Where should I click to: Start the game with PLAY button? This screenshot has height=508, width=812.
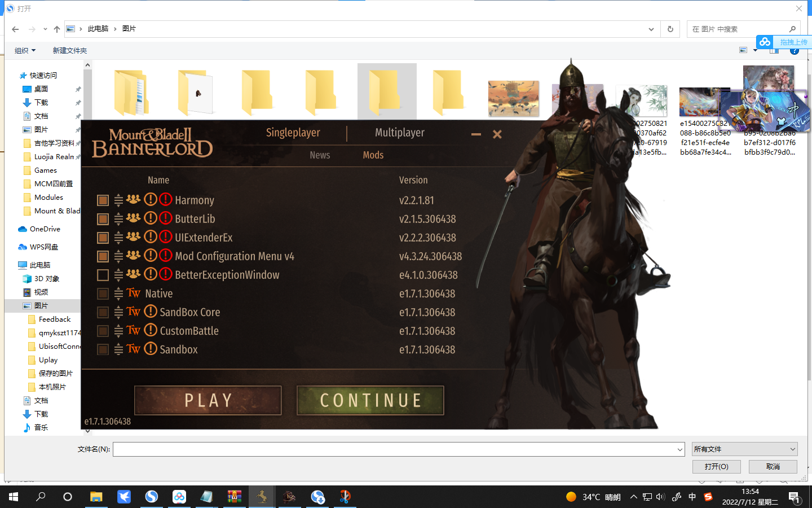208,400
